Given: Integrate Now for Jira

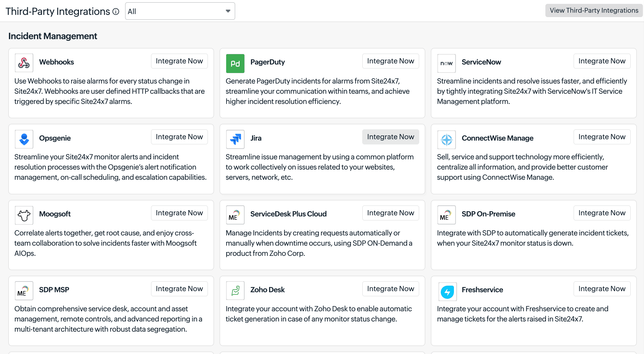Looking at the screenshot, I should tap(391, 137).
